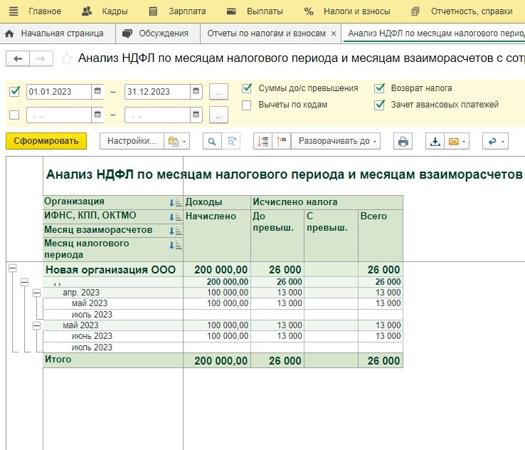Sort by Месяц взаиморасчетов sort icon
This screenshot has height=450, width=525.
click(175, 231)
